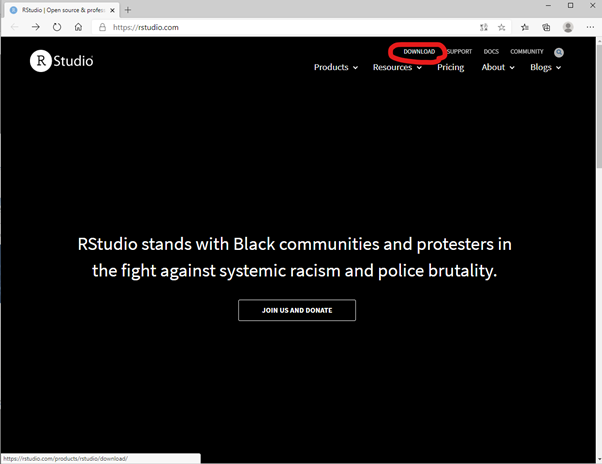Click the RStudio site search icon

559,52
